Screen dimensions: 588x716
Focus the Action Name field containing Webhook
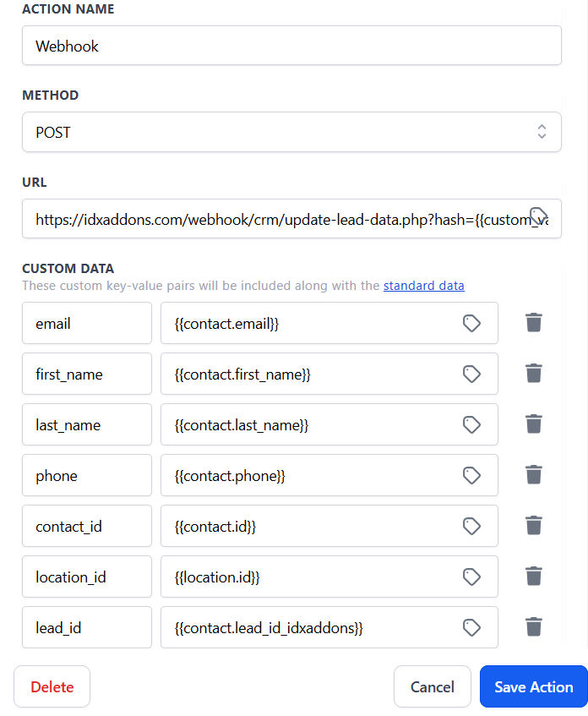[291, 46]
